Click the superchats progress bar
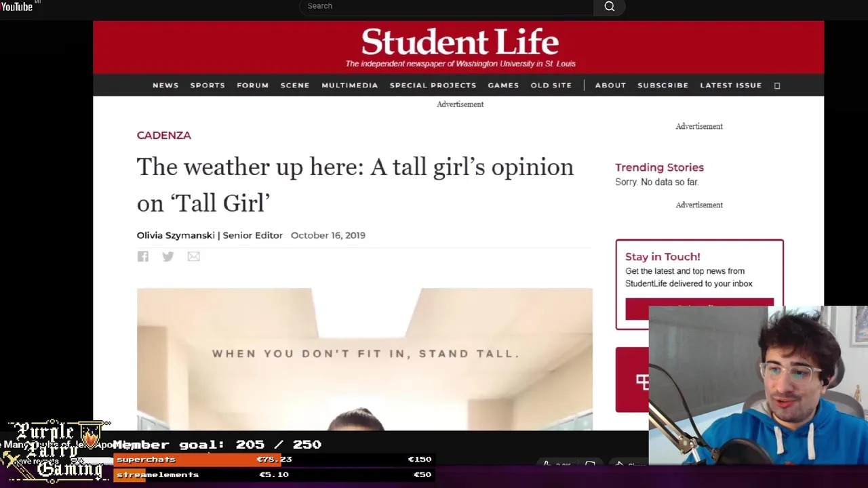The image size is (868, 488). [273, 460]
